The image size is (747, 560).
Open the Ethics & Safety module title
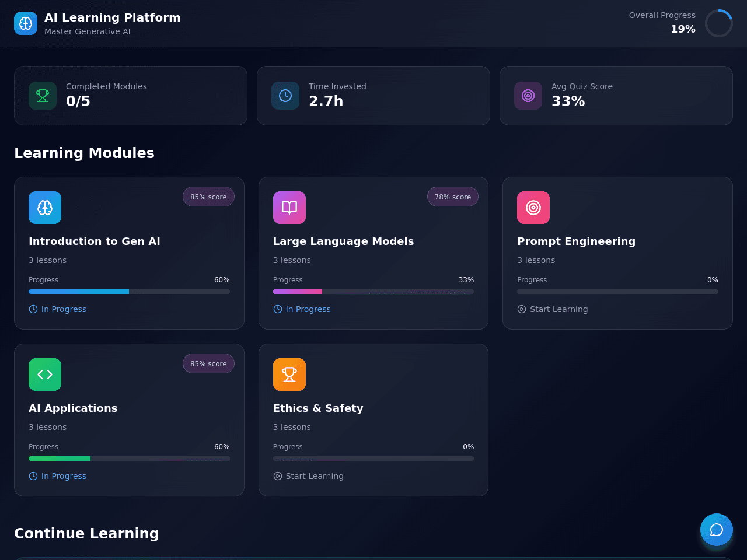pyautogui.click(x=318, y=408)
